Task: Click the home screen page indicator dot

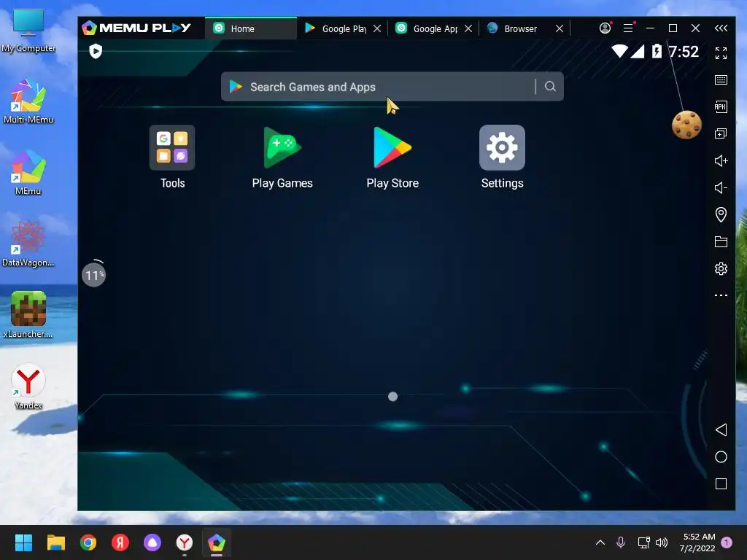Action: tap(392, 397)
